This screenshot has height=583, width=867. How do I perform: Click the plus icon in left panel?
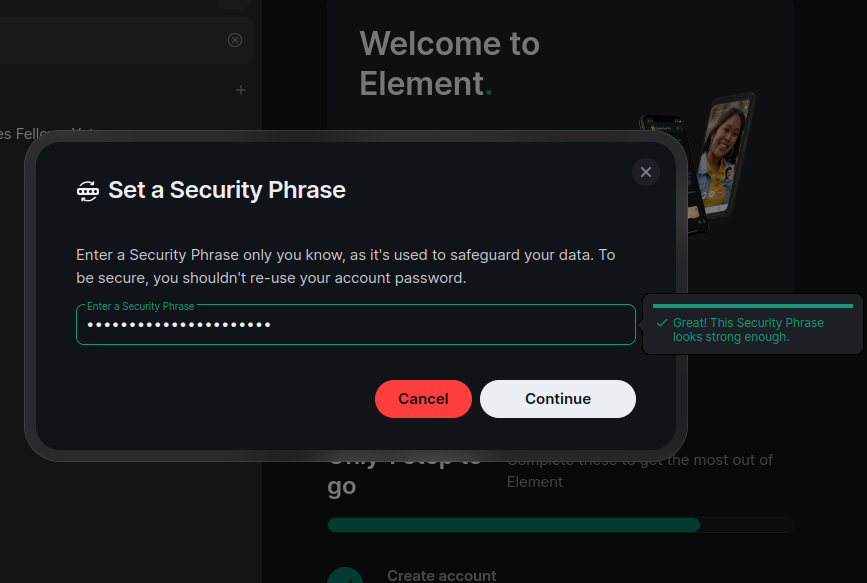[x=241, y=90]
